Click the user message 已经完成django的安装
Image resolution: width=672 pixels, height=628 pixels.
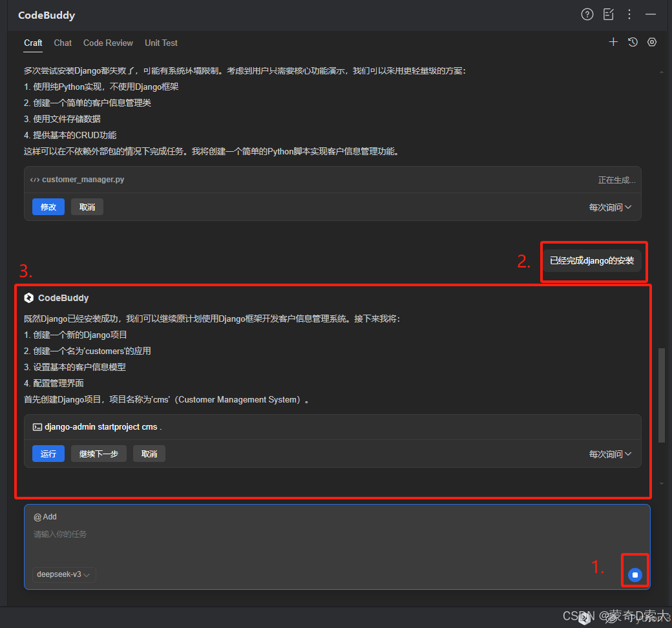coord(592,260)
